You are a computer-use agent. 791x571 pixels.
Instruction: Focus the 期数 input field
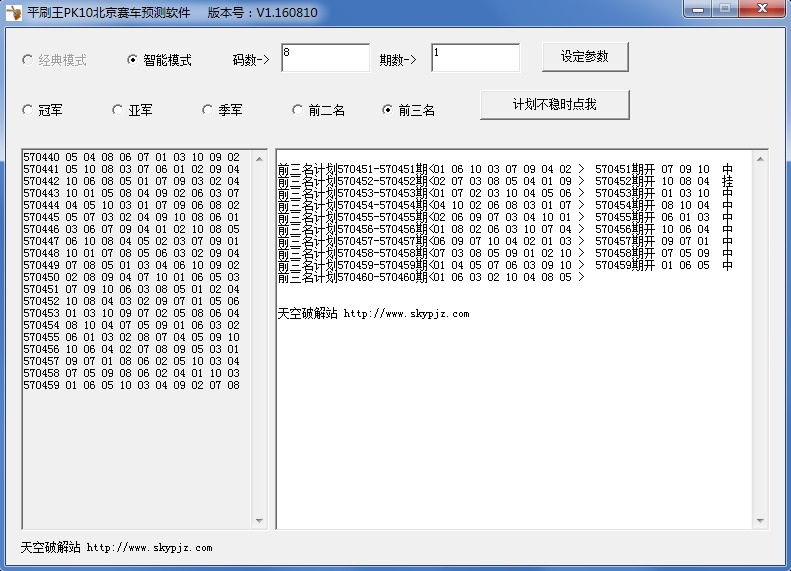[475, 58]
